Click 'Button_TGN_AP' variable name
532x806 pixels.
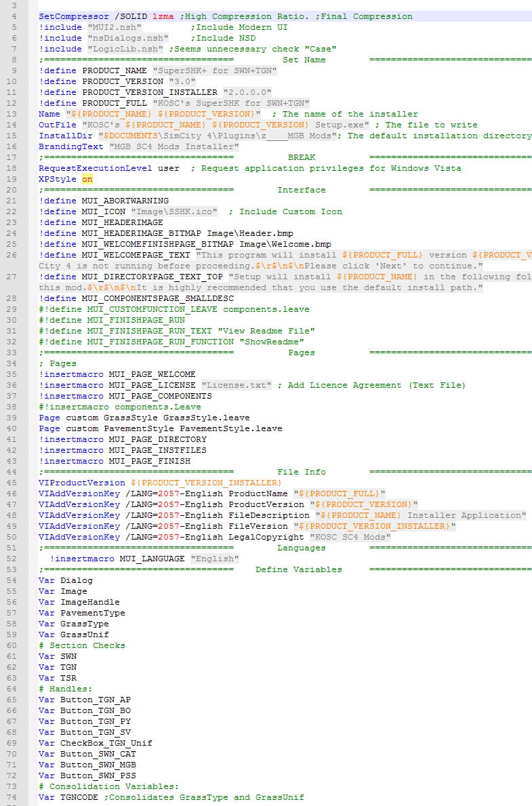click(95, 700)
